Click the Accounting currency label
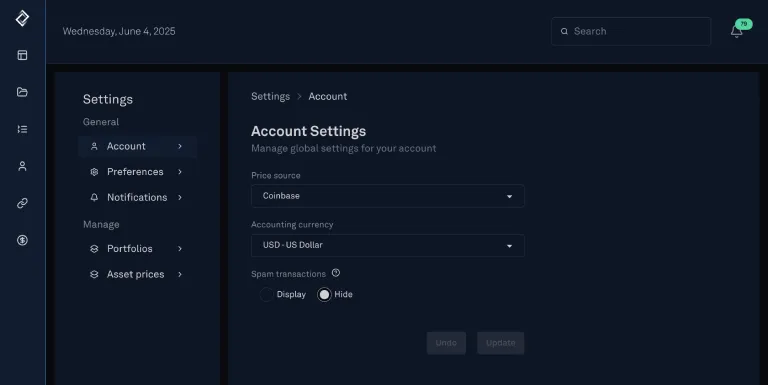This screenshot has height=385, width=768. tap(292, 225)
